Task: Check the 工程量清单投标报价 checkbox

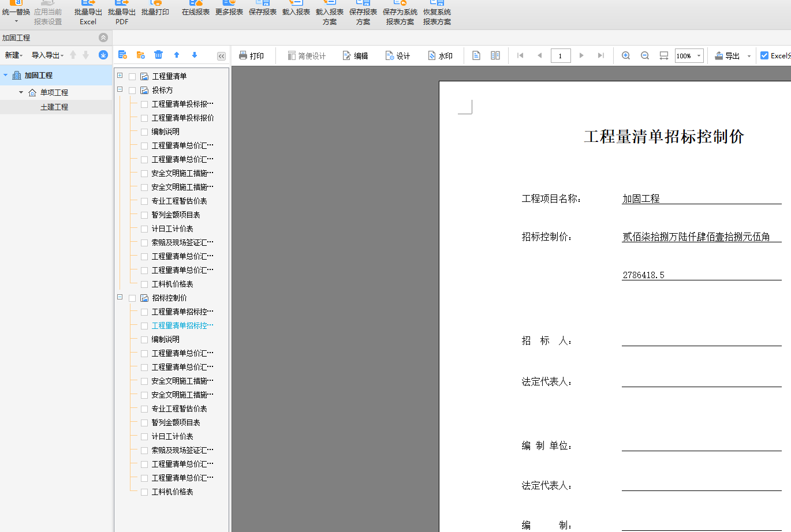Action: click(x=144, y=118)
